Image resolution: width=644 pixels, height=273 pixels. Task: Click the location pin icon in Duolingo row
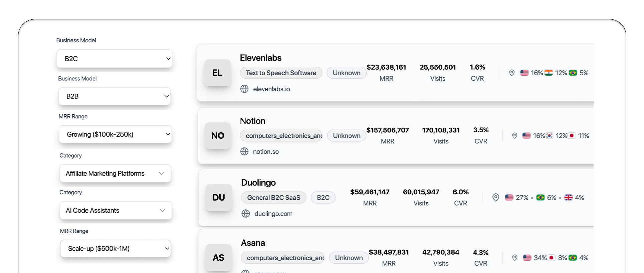(496, 198)
